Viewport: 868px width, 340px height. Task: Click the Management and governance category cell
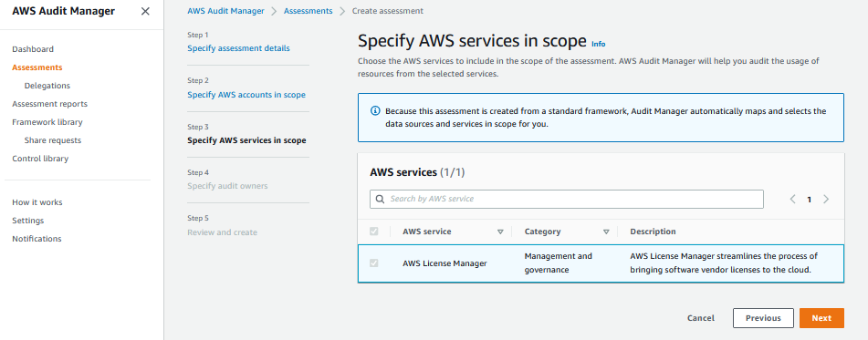558,263
